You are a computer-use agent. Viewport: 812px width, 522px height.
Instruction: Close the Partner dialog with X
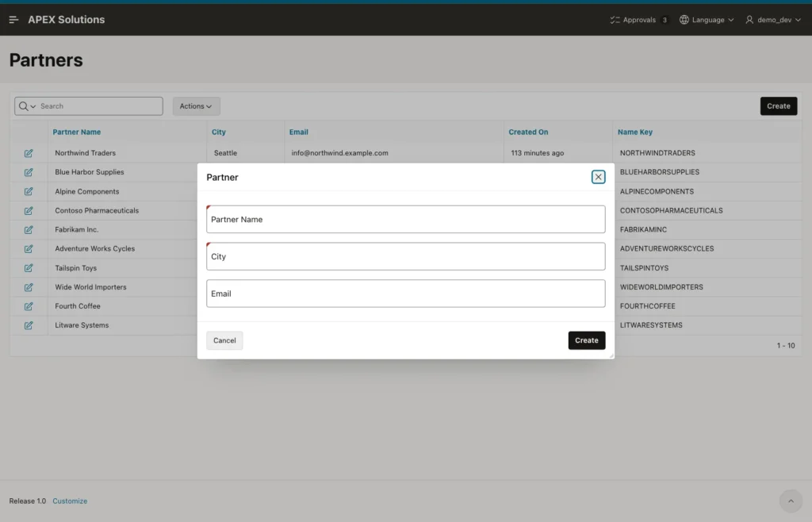click(x=598, y=177)
